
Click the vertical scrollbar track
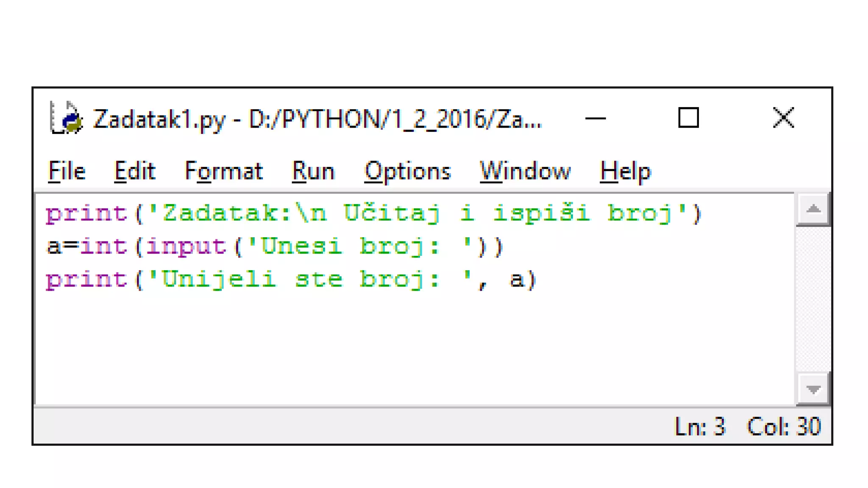(813, 299)
